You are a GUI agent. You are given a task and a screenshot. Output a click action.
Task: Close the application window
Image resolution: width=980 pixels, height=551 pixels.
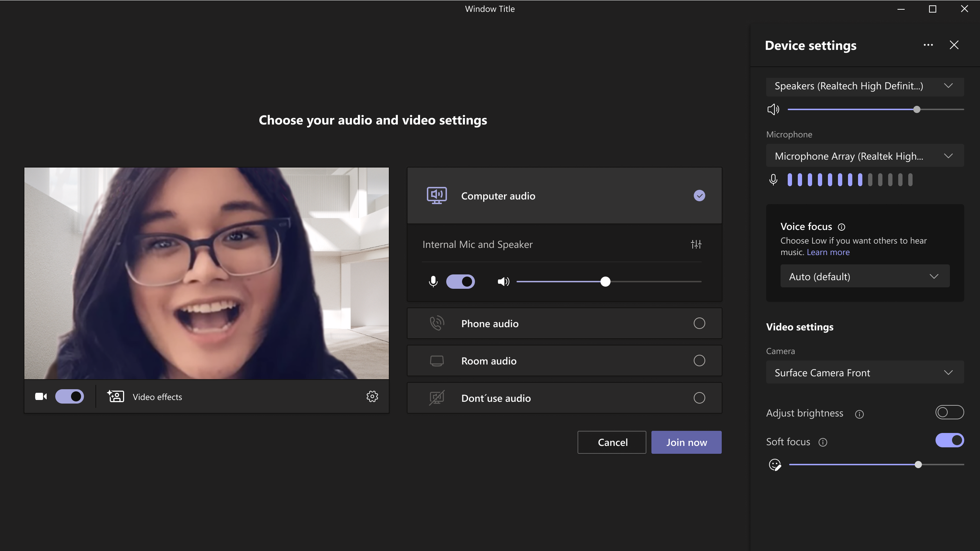pyautogui.click(x=965, y=9)
